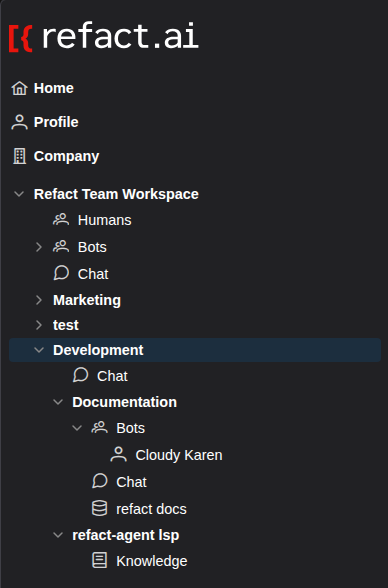Image resolution: width=388 pixels, height=588 pixels.
Task: Open Knowledge under refact-agent lsp
Action: click(152, 561)
